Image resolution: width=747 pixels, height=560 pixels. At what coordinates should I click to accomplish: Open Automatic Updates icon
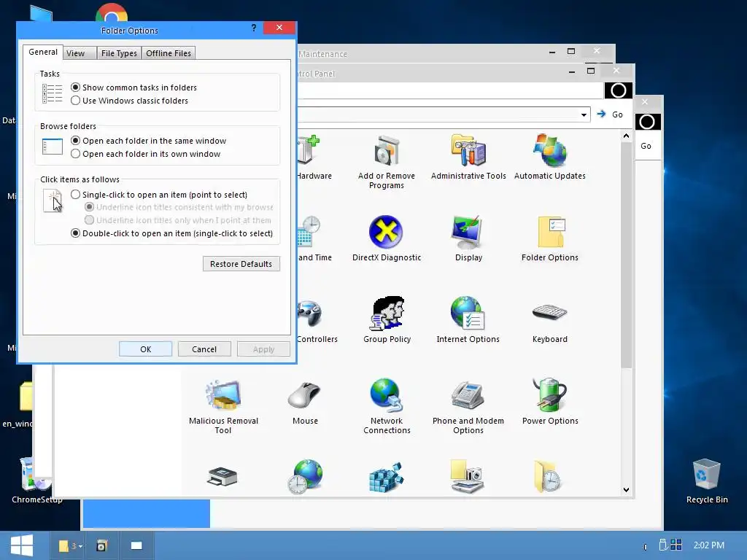[550, 158]
